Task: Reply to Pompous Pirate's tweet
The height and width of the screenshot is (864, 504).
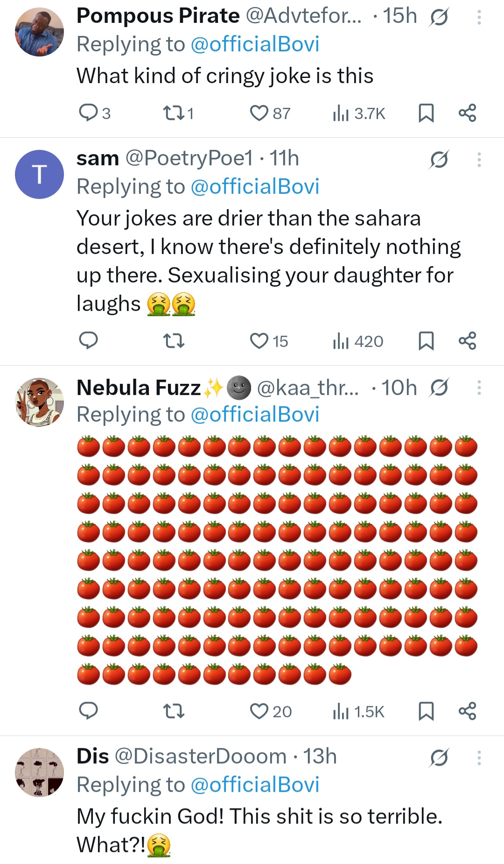Action: [88, 113]
